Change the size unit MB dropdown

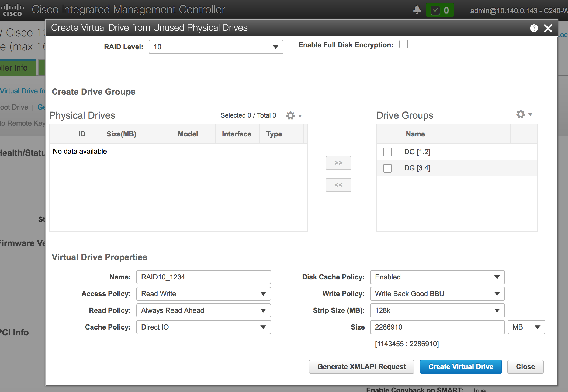[x=526, y=327]
